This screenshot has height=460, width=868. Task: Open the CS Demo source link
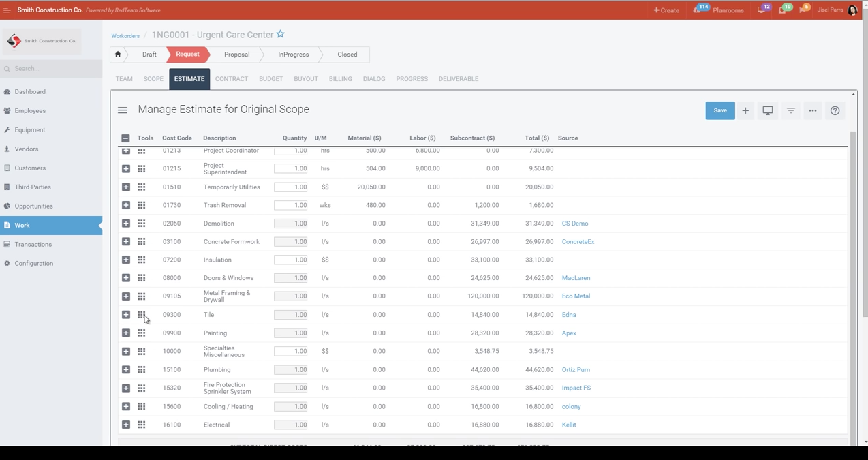[575, 224]
